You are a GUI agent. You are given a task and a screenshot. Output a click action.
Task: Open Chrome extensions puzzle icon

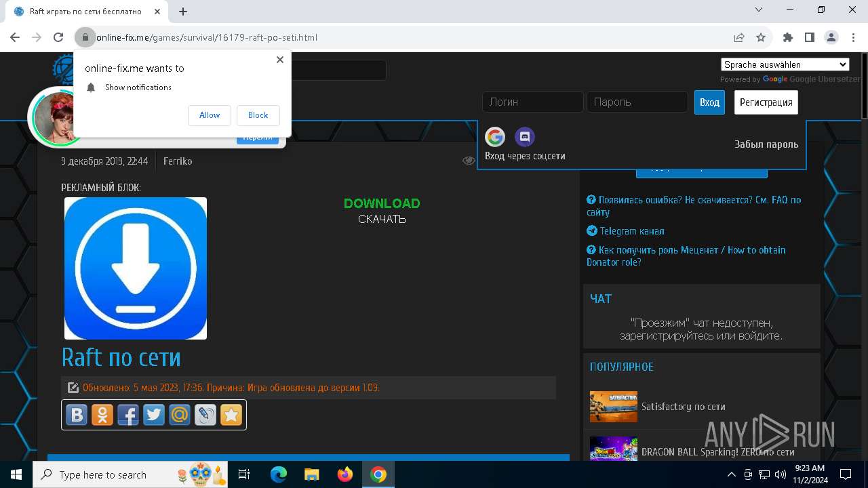[788, 37]
